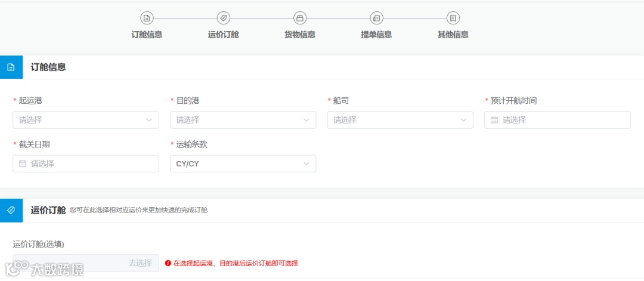Open the 起运港 dropdown
644x281 pixels.
(x=86, y=120)
